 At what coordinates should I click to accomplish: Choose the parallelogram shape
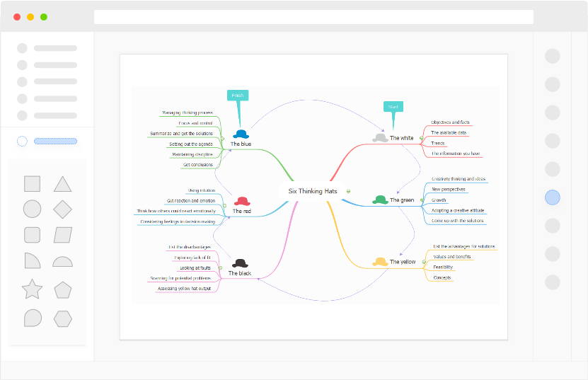click(62, 235)
